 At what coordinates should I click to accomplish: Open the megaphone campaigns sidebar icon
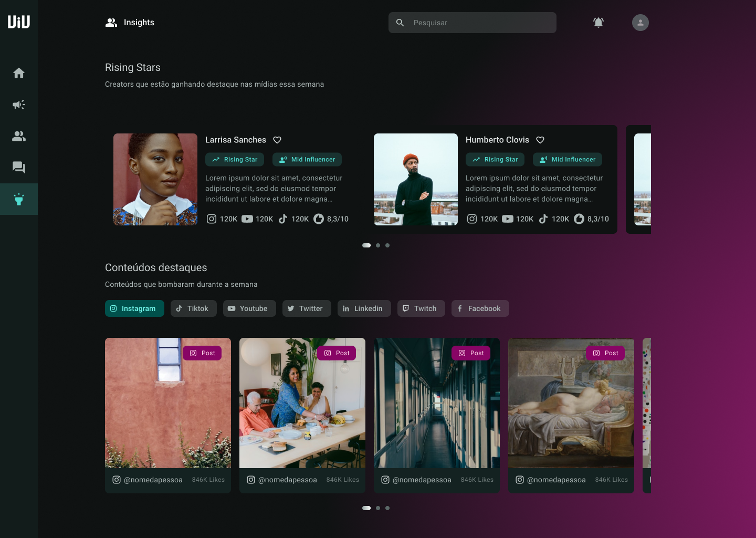19,105
